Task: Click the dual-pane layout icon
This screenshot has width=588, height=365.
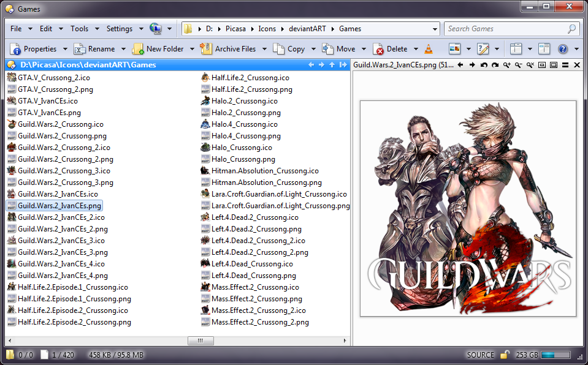Action: coord(544,49)
